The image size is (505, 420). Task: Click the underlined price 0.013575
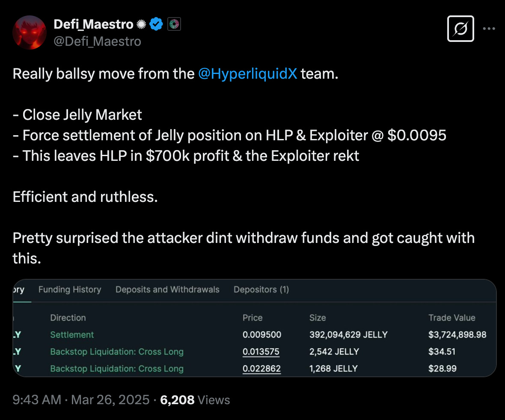(x=261, y=352)
